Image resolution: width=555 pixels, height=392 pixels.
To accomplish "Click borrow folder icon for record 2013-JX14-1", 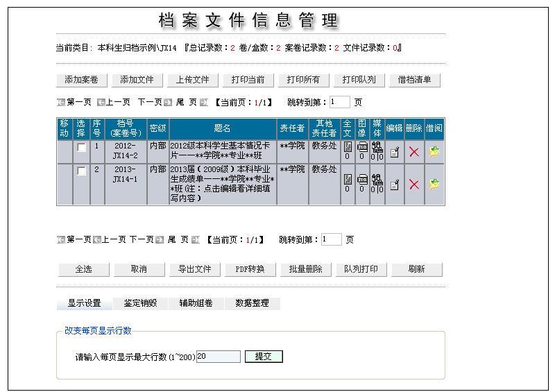I will (x=434, y=184).
